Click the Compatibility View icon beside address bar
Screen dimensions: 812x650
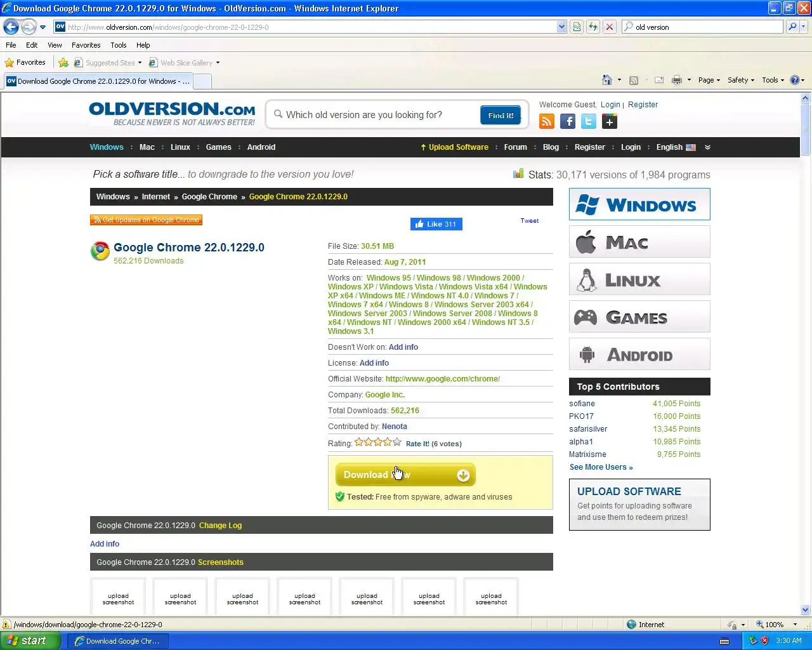click(577, 27)
